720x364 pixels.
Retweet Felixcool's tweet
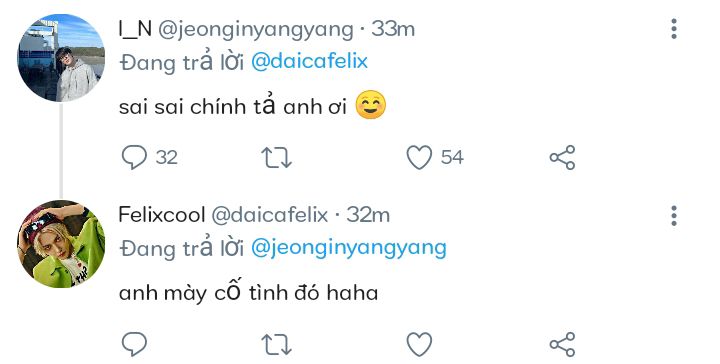(276, 344)
